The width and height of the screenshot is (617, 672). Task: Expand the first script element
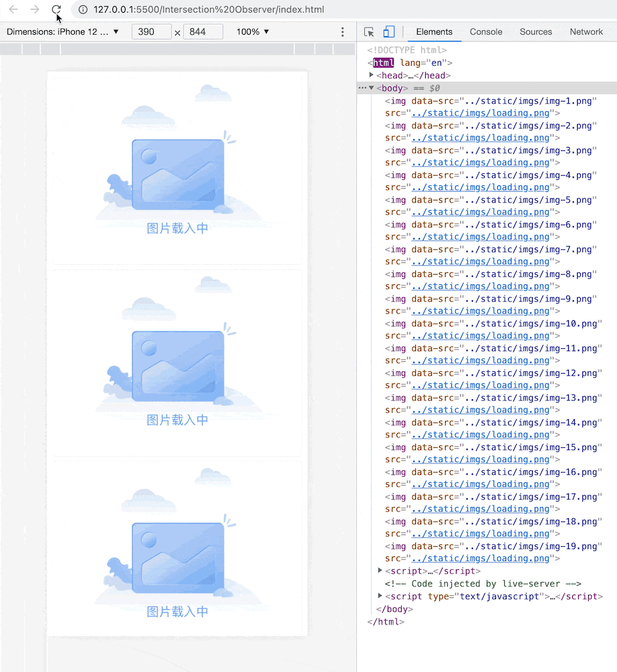(x=380, y=570)
